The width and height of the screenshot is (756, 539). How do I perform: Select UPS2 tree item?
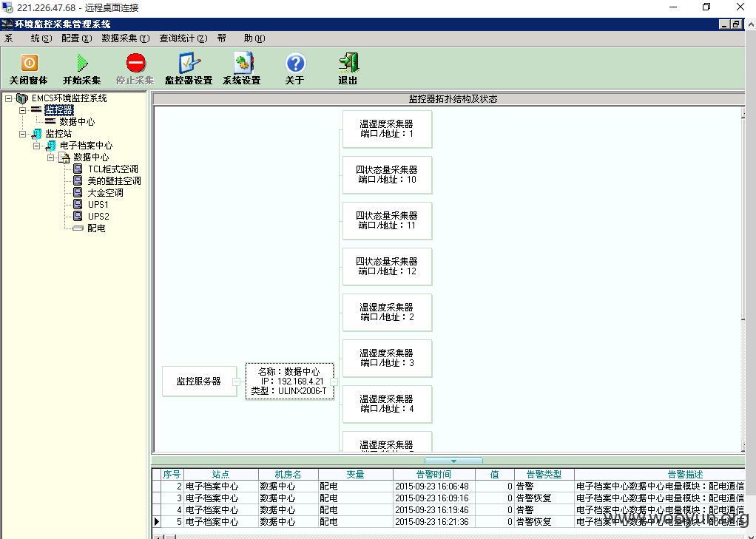tap(98, 217)
